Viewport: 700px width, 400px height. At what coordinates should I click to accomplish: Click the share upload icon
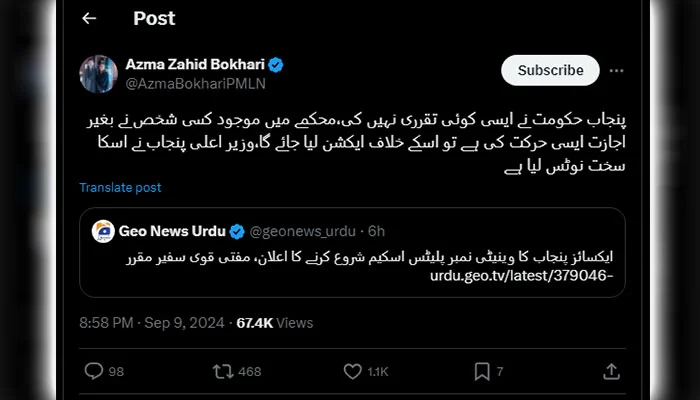click(x=610, y=371)
